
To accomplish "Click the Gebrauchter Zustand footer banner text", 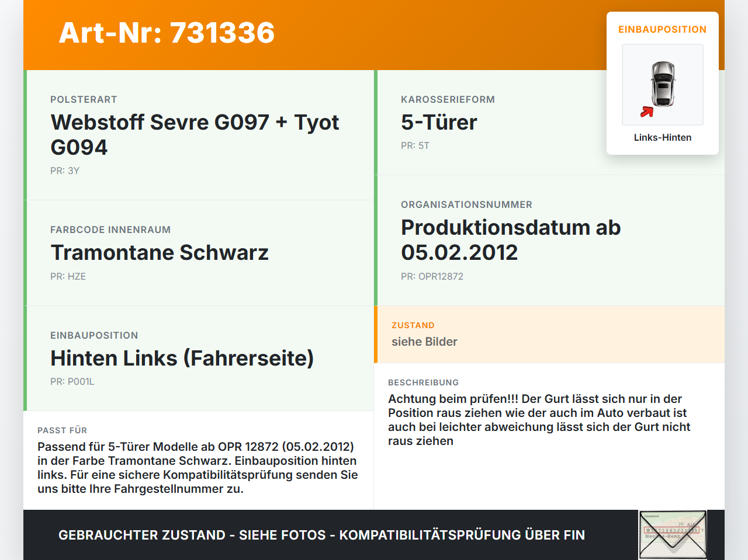I will click(321, 535).
